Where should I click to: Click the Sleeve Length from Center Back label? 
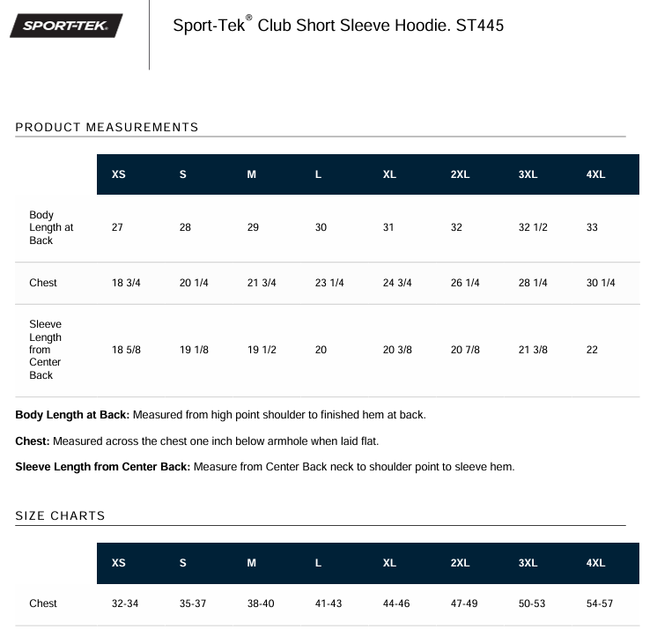click(46, 350)
